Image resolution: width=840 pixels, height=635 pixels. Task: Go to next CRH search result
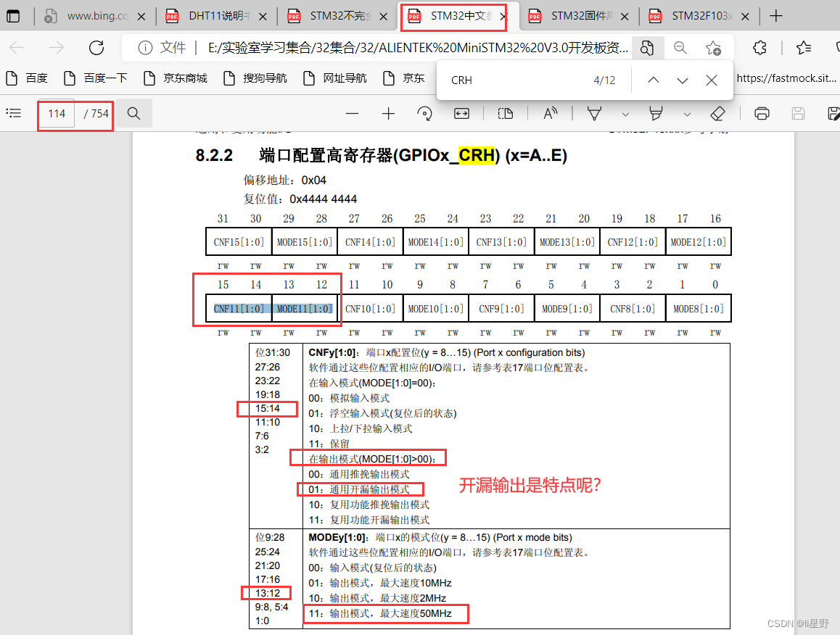click(682, 80)
